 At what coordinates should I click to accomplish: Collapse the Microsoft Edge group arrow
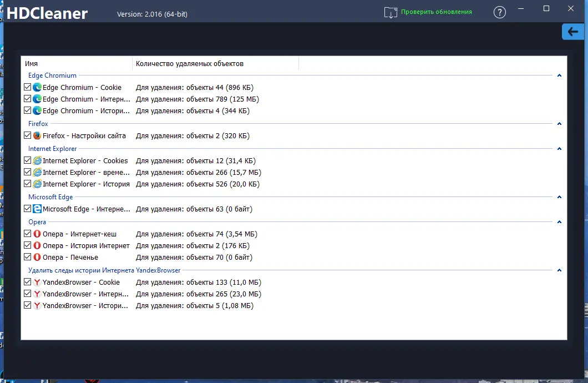(x=559, y=196)
